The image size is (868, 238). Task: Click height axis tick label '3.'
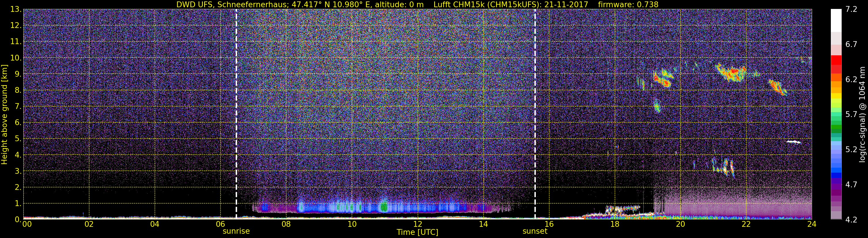18,171
